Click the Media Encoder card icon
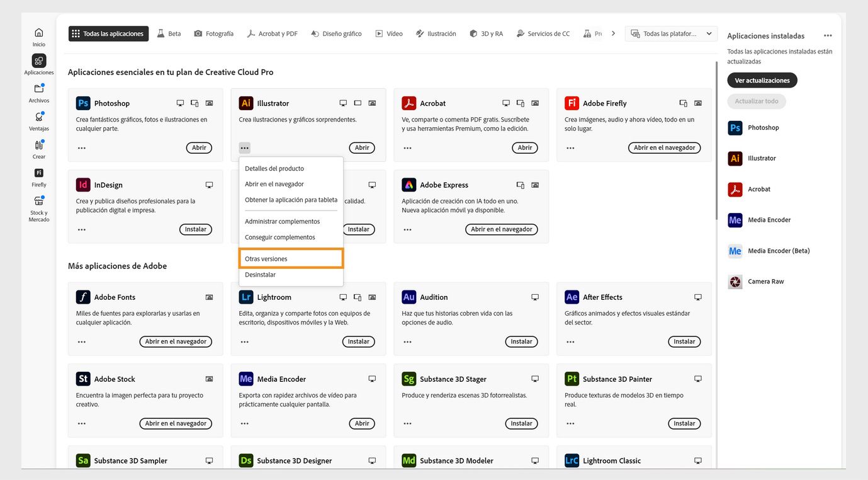The width and height of the screenshot is (868, 480). click(x=246, y=379)
